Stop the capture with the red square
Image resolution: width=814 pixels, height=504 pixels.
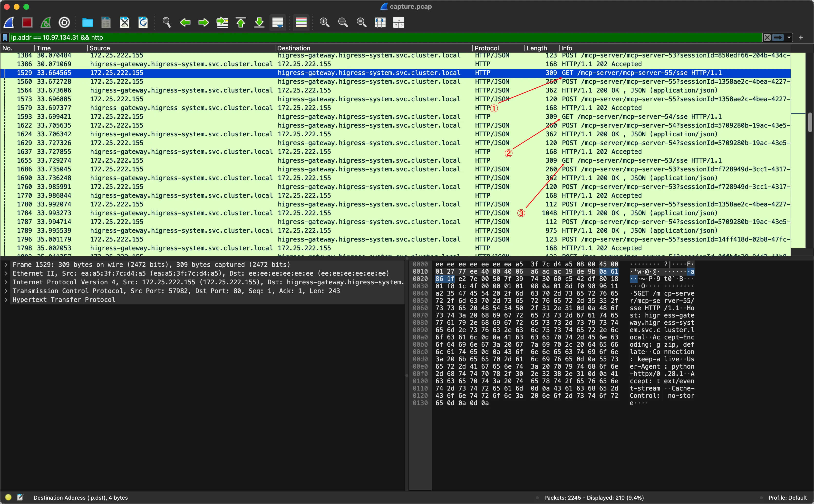(x=27, y=22)
